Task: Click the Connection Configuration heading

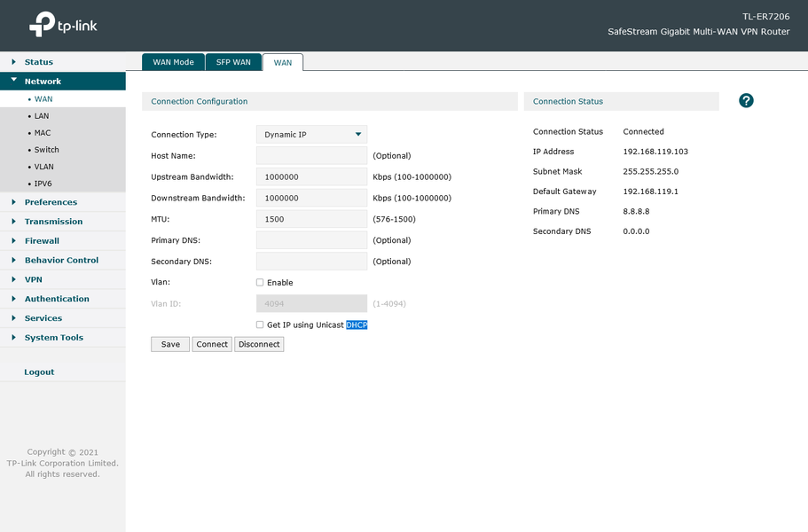Action: coord(200,101)
